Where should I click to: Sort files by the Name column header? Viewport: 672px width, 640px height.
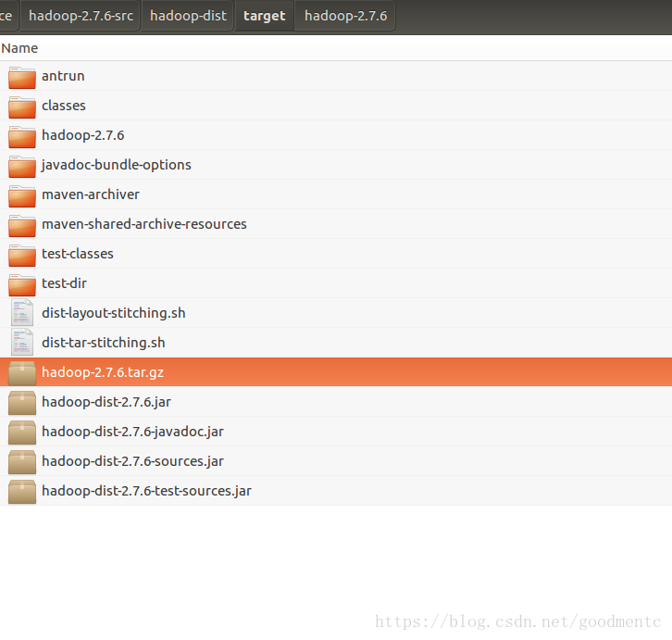19,48
